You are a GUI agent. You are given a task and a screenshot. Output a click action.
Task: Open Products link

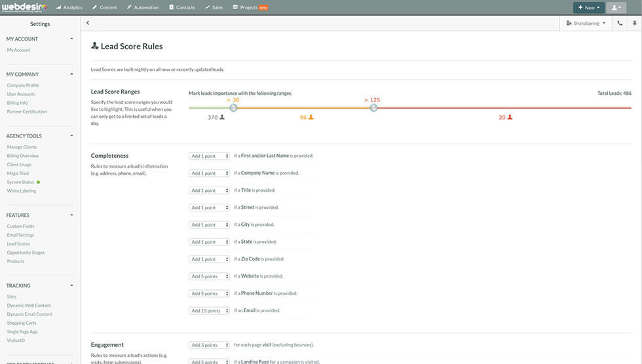point(16,261)
